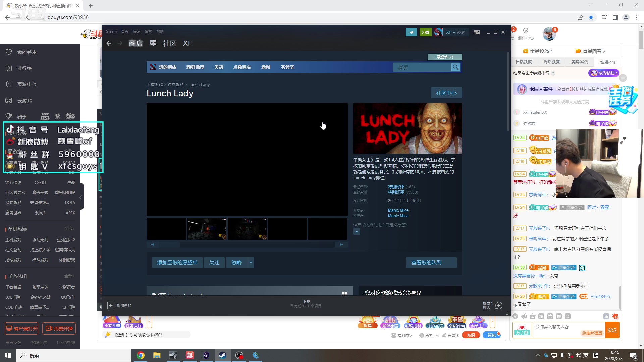
Task: Open the 忽略 options dropdown arrow
Action: point(251,263)
